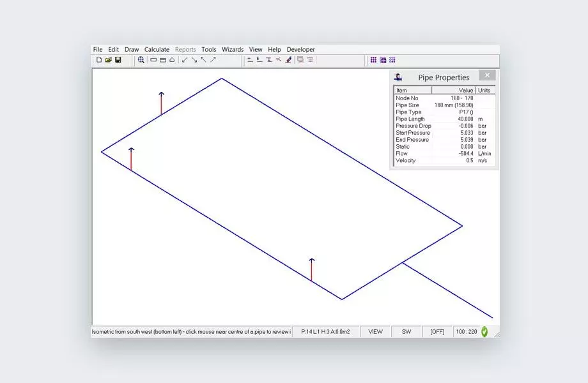The width and height of the screenshot is (588, 383).
Task: Open the Wizards menu
Action: pyautogui.click(x=233, y=49)
